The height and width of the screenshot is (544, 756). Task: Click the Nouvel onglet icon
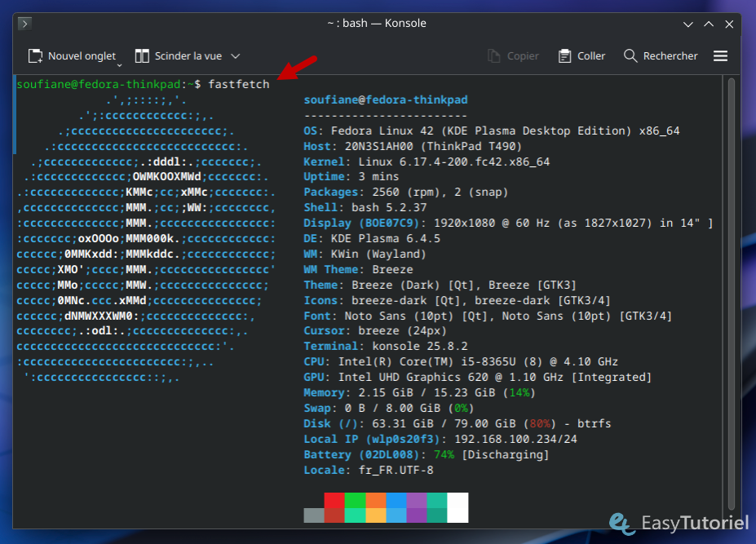[36, 55]
